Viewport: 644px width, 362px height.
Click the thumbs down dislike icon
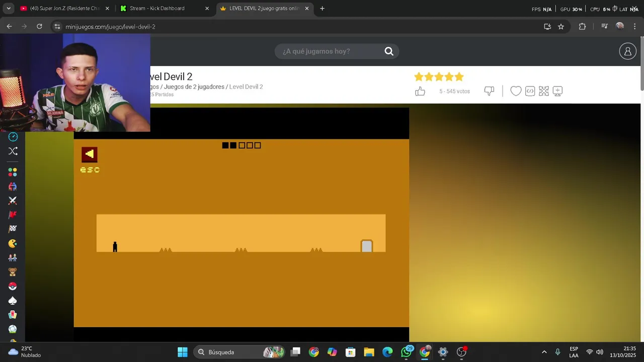click(489, 91)
